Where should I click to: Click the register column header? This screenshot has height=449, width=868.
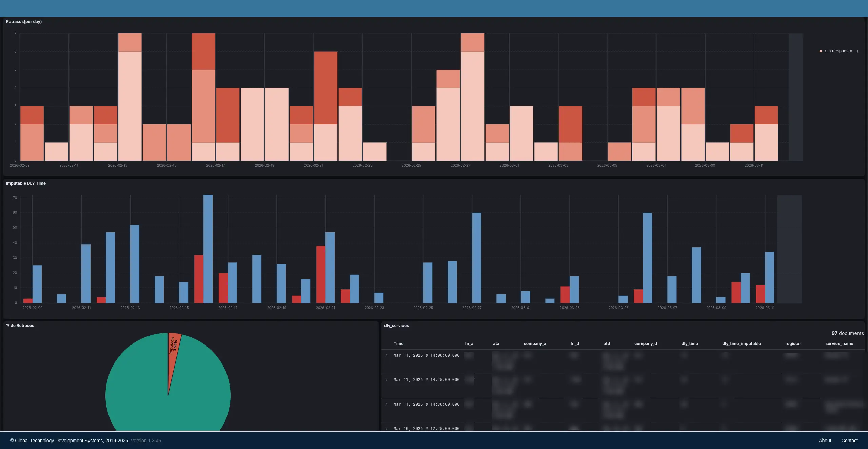point(793,344)
